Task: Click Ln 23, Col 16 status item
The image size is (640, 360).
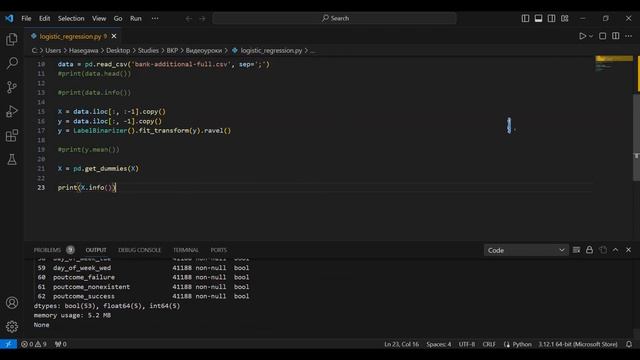Action: pyautogui.click(x=402, y=344)
